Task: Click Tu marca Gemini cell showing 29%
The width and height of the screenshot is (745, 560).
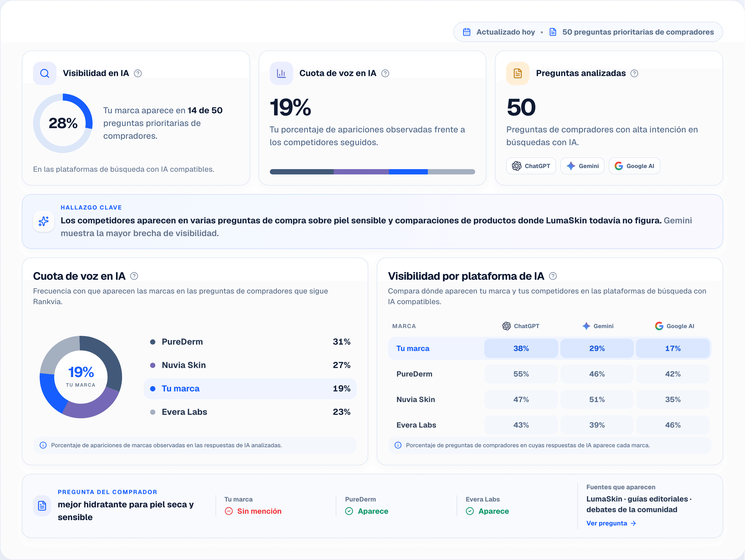Action: (x=597, y=348)
